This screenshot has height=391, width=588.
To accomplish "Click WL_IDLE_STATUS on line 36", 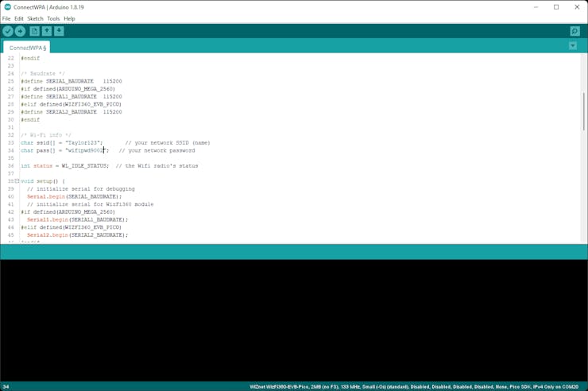I will pyautogui.click(x=85, y=165).
